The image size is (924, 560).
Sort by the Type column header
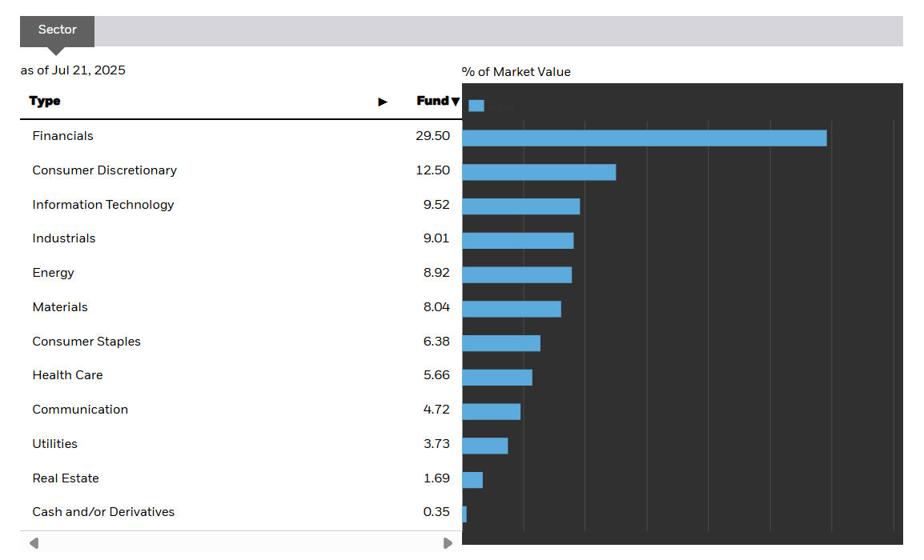(45, 101)
